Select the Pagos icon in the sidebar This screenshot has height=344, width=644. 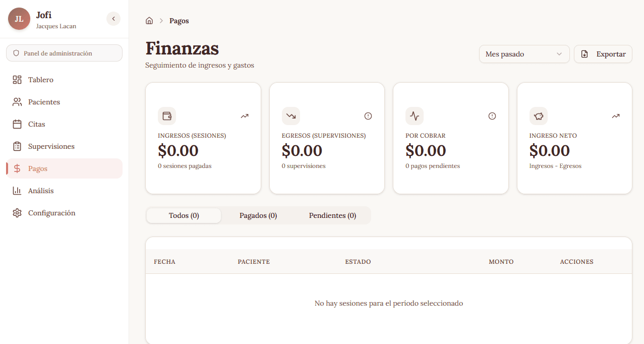click(17, 168)
